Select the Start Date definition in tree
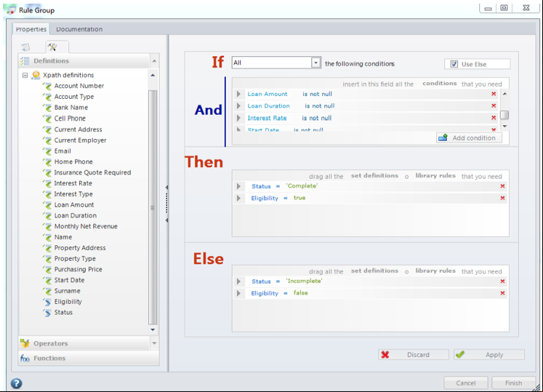543x392 pixels. 69,280
